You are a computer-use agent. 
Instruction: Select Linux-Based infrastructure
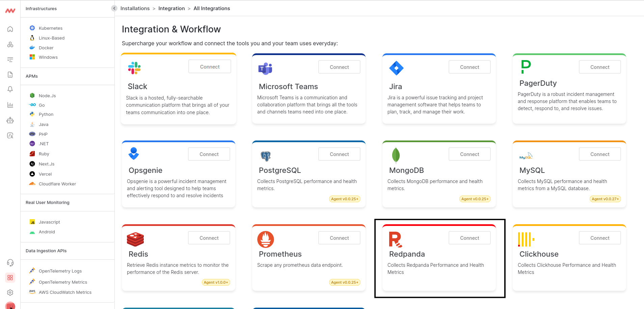52,38
